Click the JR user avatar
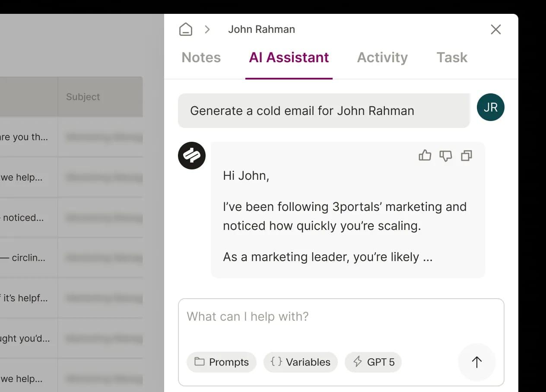The image size is (546, 392). (491, 107)
